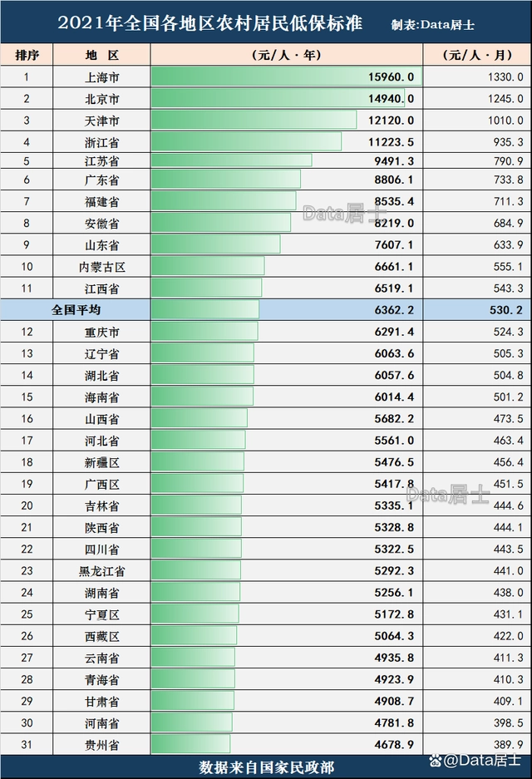The image size is (532, 779).
Task: Click the '福建省' region cell
Action: [102, 202]
